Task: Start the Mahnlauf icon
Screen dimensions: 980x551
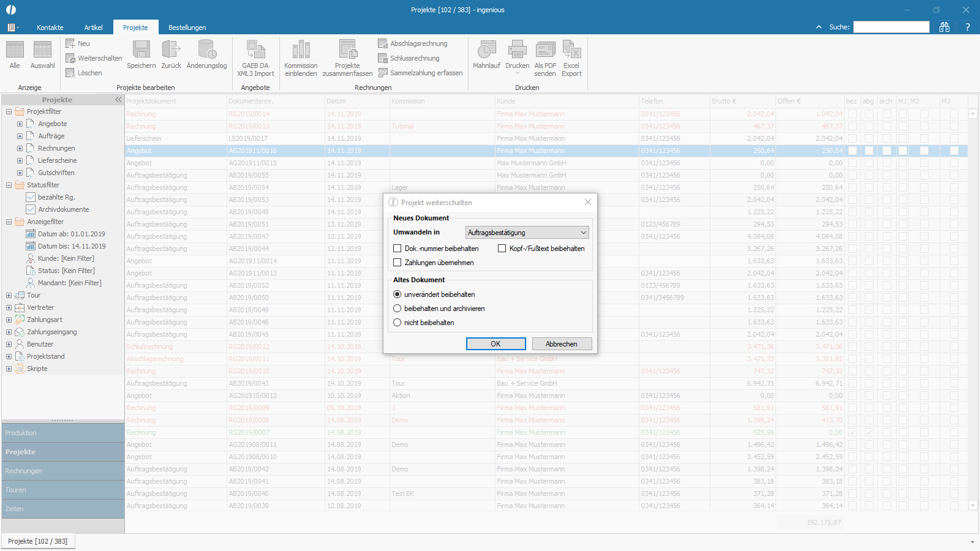Action: [x=487, y=50]
